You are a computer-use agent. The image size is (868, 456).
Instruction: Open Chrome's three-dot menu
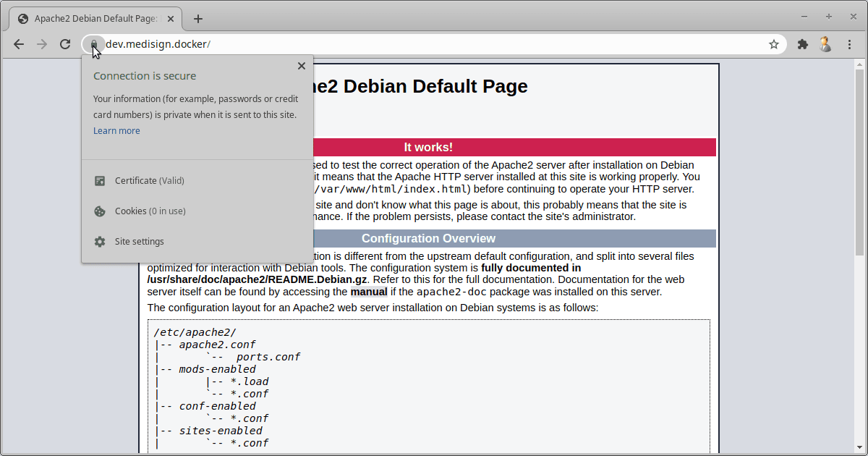point(849,44)
